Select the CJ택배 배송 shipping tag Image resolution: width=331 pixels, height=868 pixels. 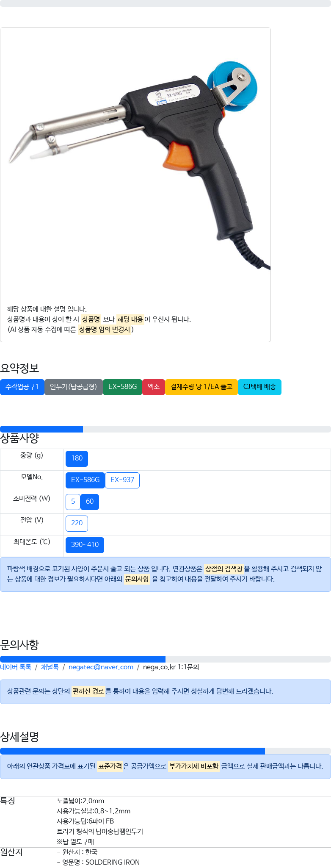click(259, 387)
